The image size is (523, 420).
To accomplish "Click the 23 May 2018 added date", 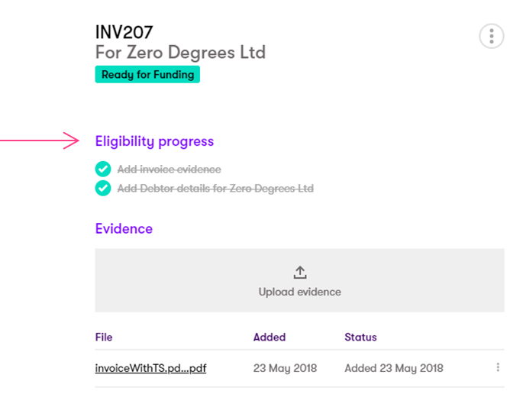I will point(286,368).
